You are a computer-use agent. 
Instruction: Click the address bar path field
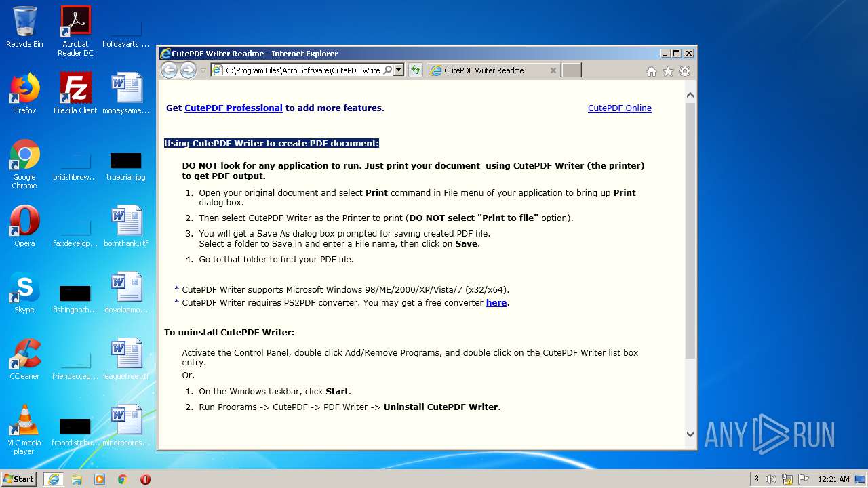click(x=302, y=70)
